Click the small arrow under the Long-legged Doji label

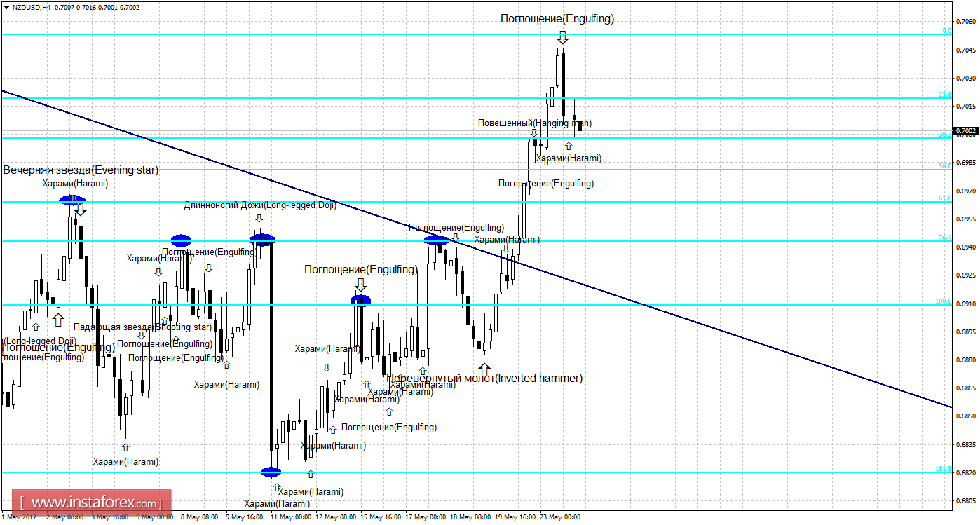pos(259,218)
